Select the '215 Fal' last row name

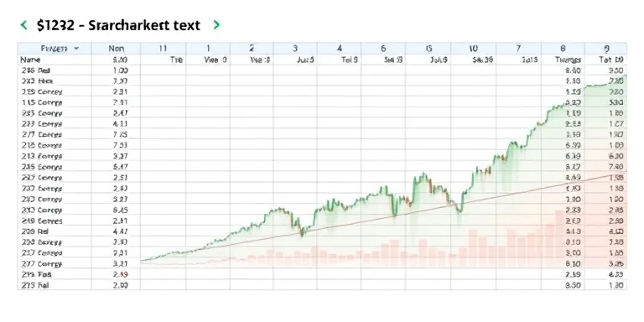coord(35,285)
